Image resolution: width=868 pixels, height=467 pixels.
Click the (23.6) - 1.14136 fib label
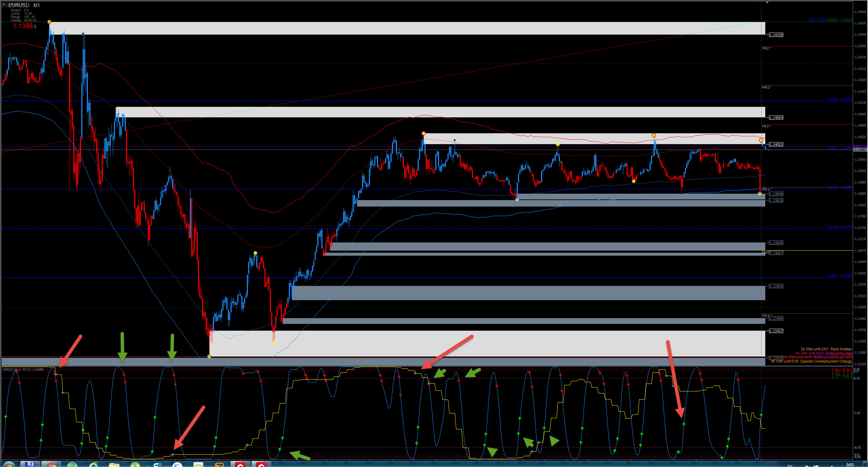[x=841, y=99]
